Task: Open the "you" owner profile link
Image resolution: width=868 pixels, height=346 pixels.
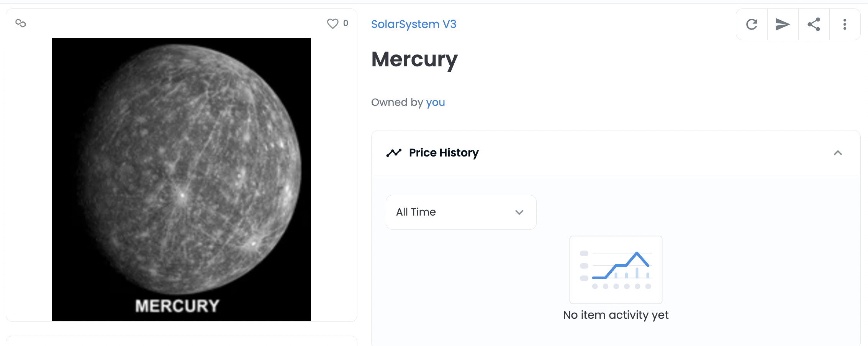Action: click(x=436, y=102)
